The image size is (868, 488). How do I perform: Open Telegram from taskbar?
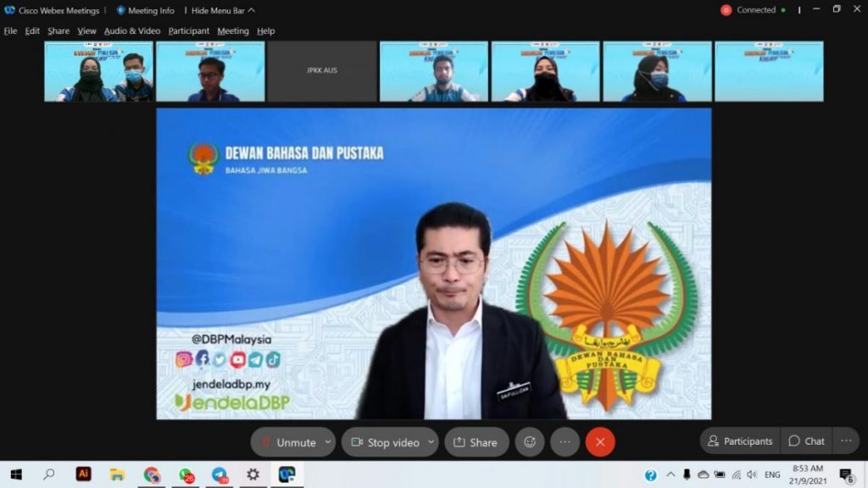(x=220, y=474)
